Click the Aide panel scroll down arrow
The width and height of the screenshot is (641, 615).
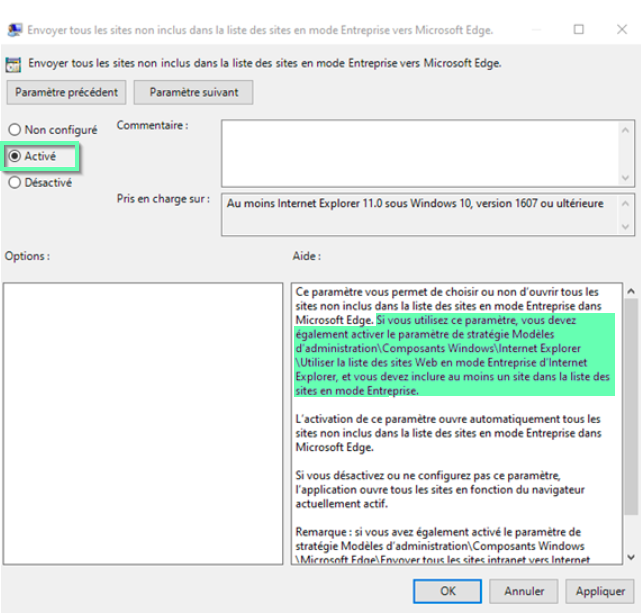click(x=630, y=558)
